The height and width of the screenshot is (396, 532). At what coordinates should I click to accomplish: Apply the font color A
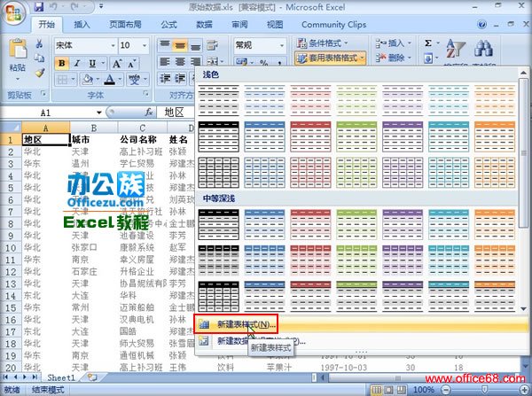click(109, 80)
